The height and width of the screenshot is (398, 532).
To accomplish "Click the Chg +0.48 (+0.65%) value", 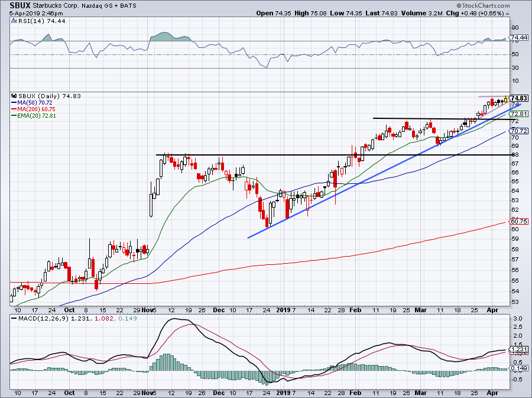I will point(475,13).
